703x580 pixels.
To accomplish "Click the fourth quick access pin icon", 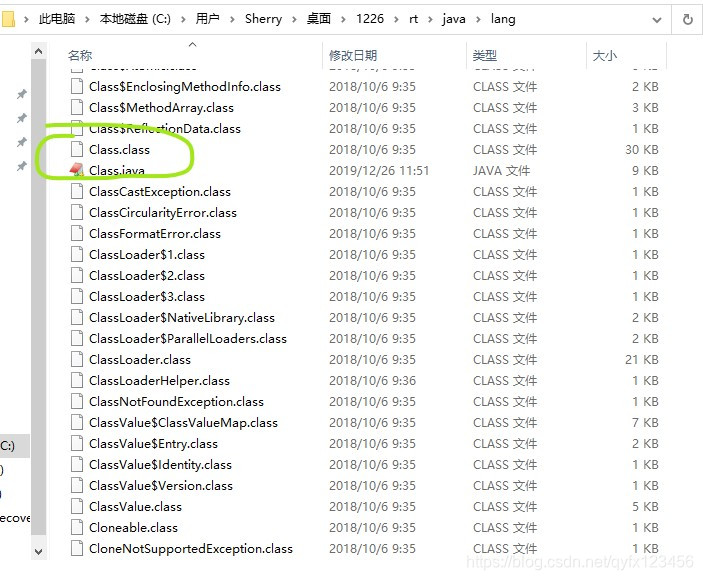I will [x=22, y=167].
